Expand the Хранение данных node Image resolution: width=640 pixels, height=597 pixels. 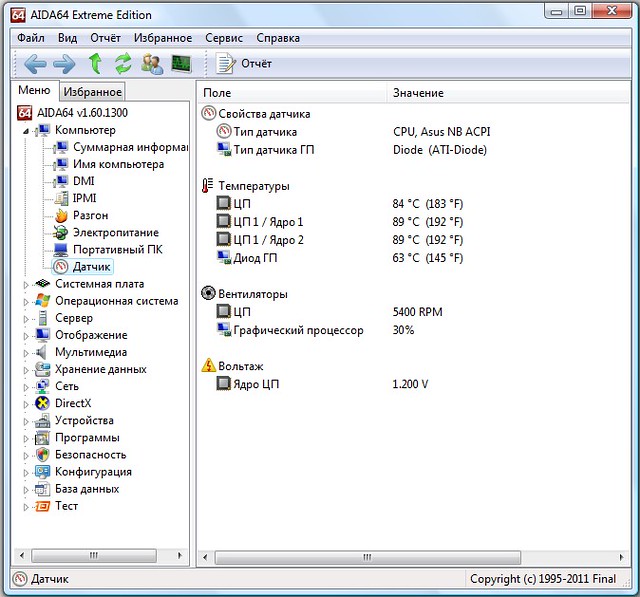point(27,369)
